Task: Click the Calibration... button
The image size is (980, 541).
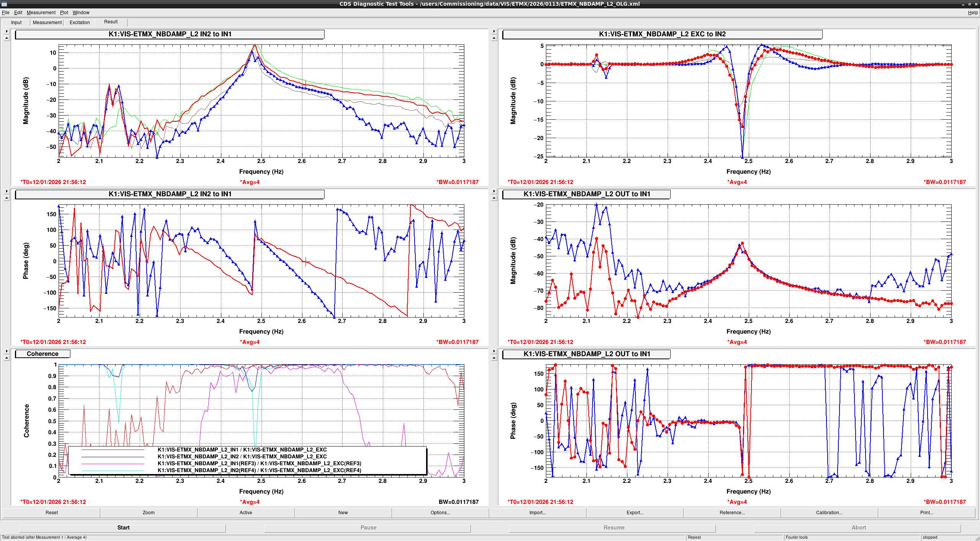Action: point(829,513)
